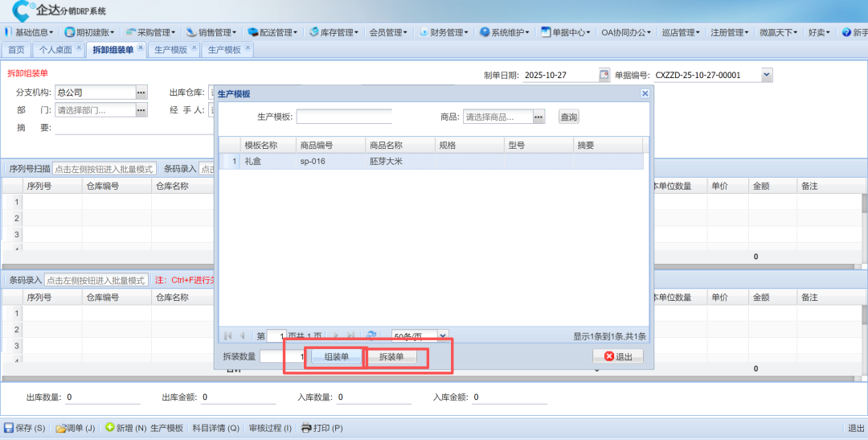Click the 制单日期 date field
This screenshot has width=868, height=440.
click(x=560, y=75)
